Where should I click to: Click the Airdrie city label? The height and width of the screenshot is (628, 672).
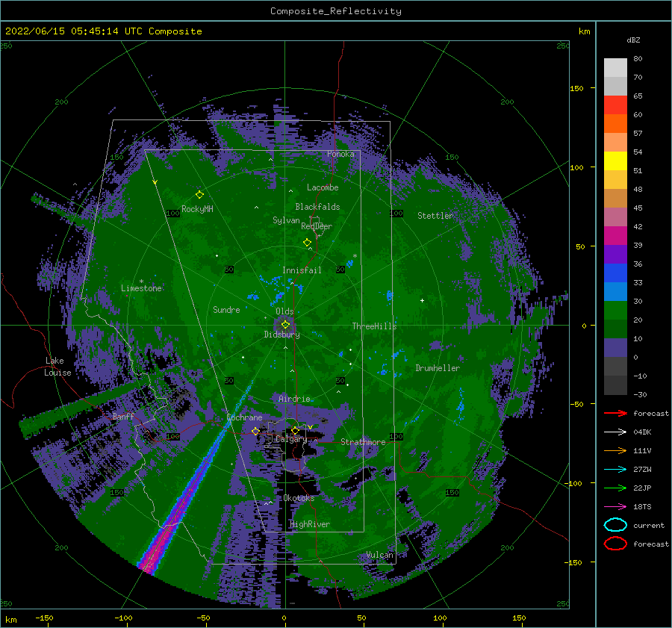click(x=294, y=399)
